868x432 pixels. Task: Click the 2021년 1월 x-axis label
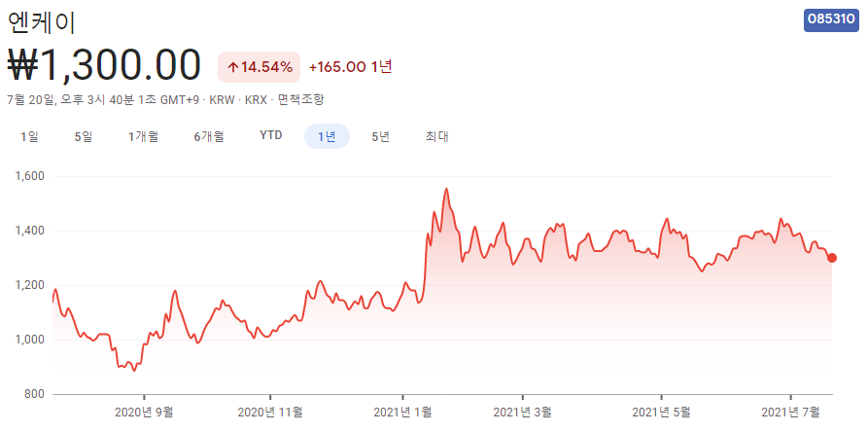click(x=402, y=413)
